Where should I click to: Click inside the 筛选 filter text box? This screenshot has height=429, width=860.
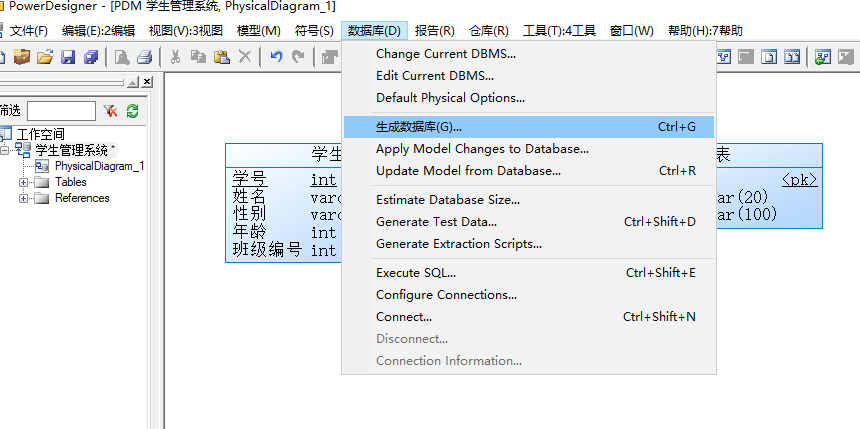tap(61, 111)
